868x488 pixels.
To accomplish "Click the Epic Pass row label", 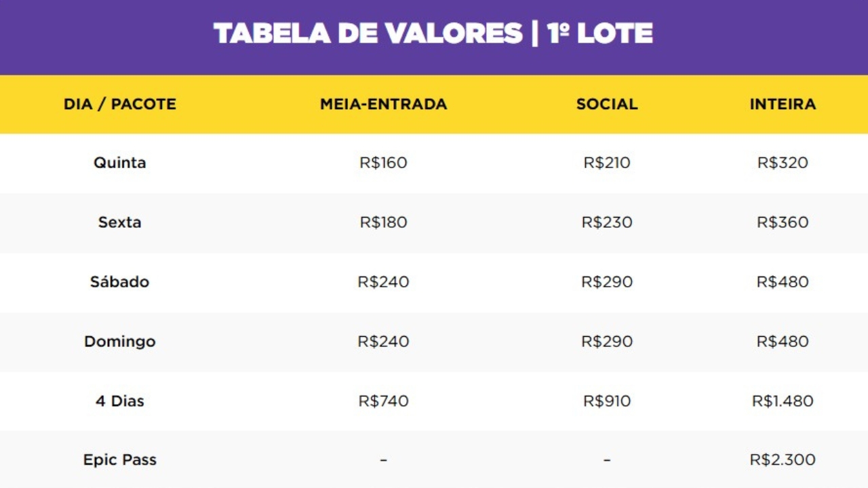I will pos(120,460).
